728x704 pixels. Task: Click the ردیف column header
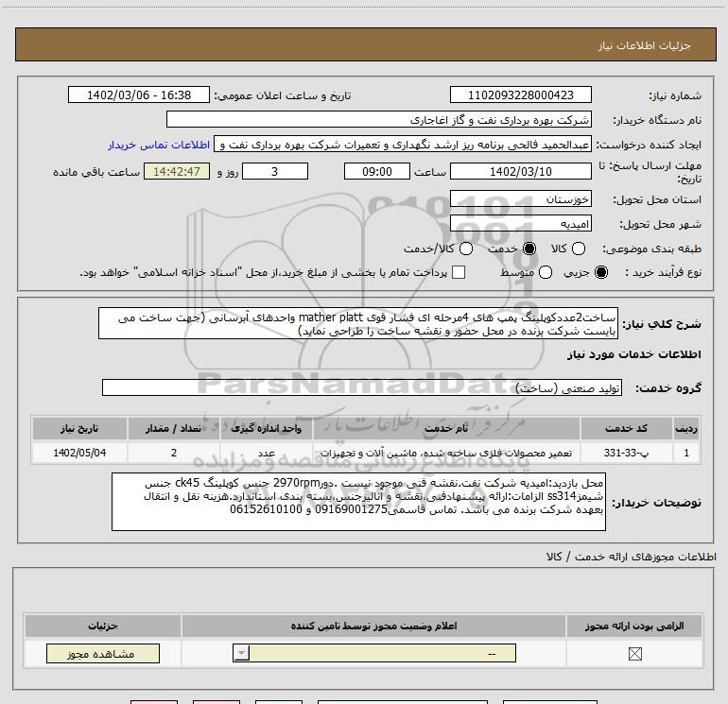[686, 428]
